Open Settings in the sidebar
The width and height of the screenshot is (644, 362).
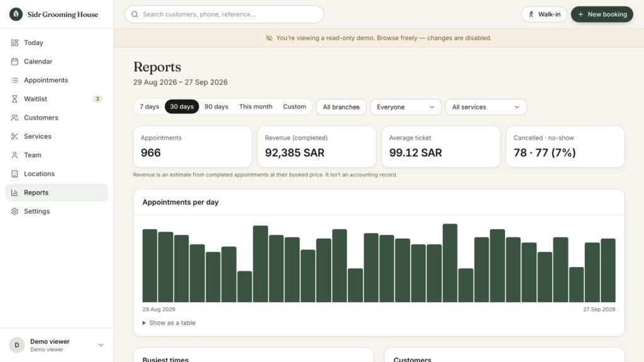tap(57, 211)
